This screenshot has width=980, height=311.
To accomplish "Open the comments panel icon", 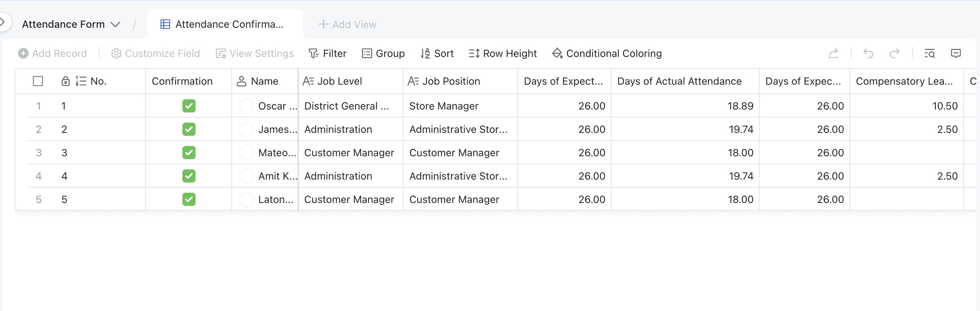I will 956,53.
